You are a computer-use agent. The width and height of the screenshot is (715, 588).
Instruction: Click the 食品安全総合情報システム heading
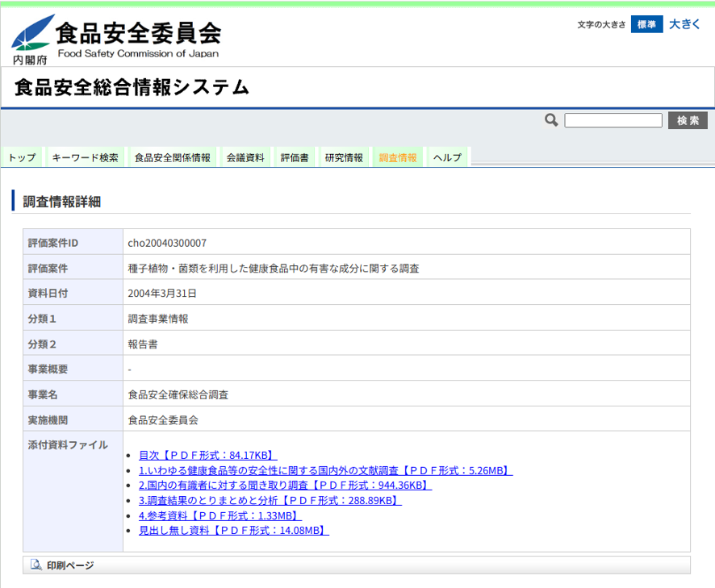coord(132,87)
